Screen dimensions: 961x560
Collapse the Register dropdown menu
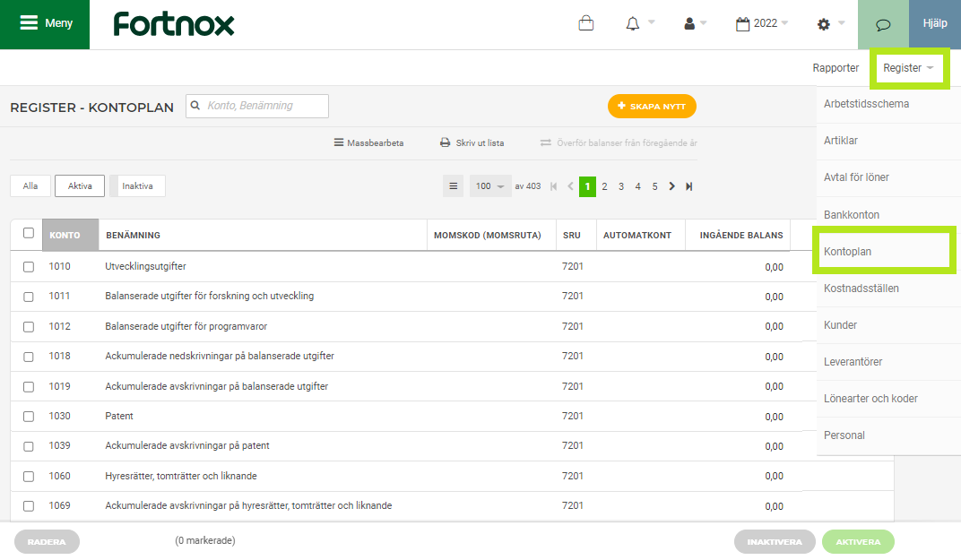pos(908,68)
